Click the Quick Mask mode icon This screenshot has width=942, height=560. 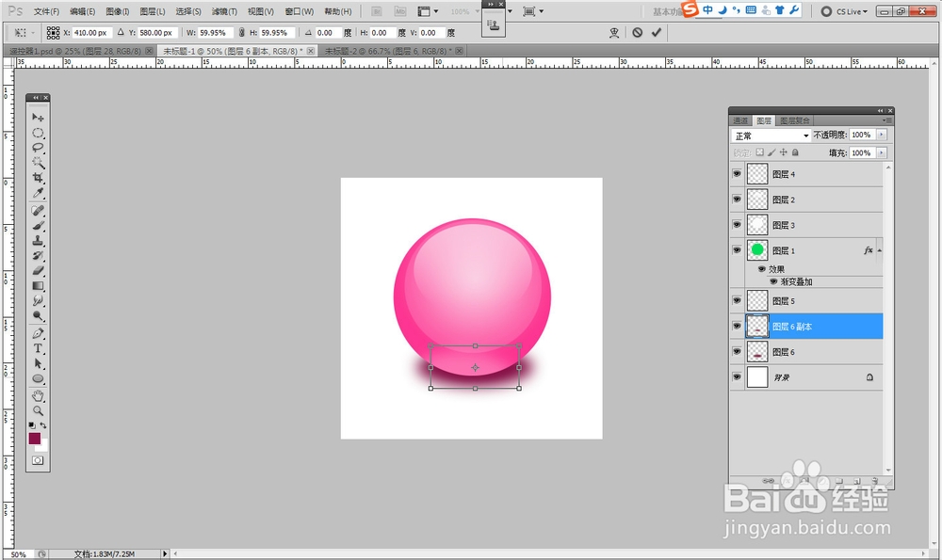[x=38, y=460]
